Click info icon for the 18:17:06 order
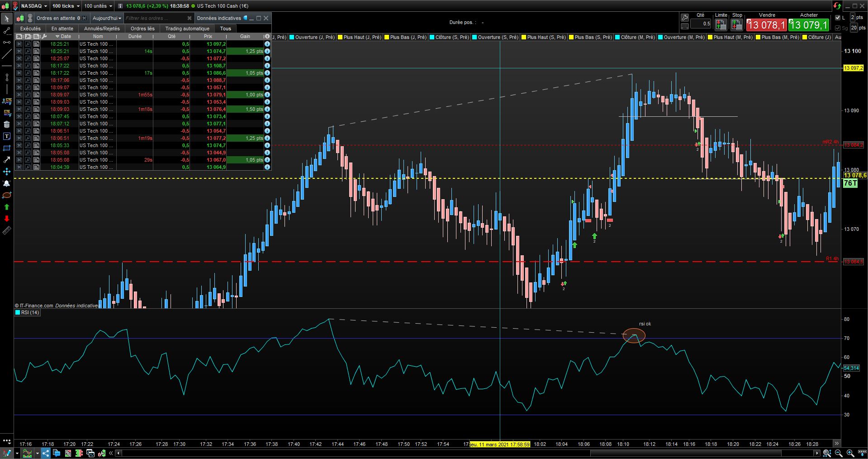The height and width of the screenshot is (459, 868). click(267, 80)
